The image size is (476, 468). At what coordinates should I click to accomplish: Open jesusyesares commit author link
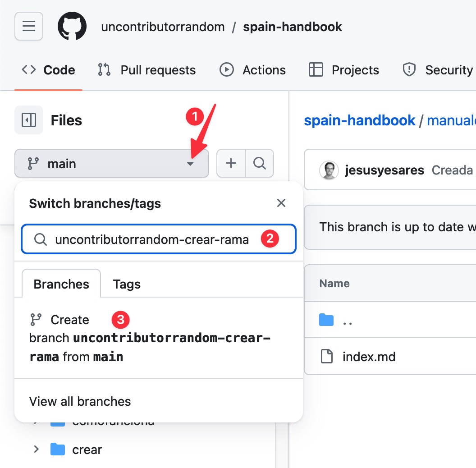384,170
